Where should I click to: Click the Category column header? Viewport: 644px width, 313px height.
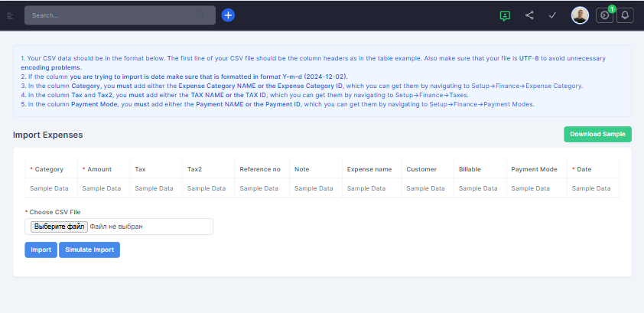click(x=49, y=168)
